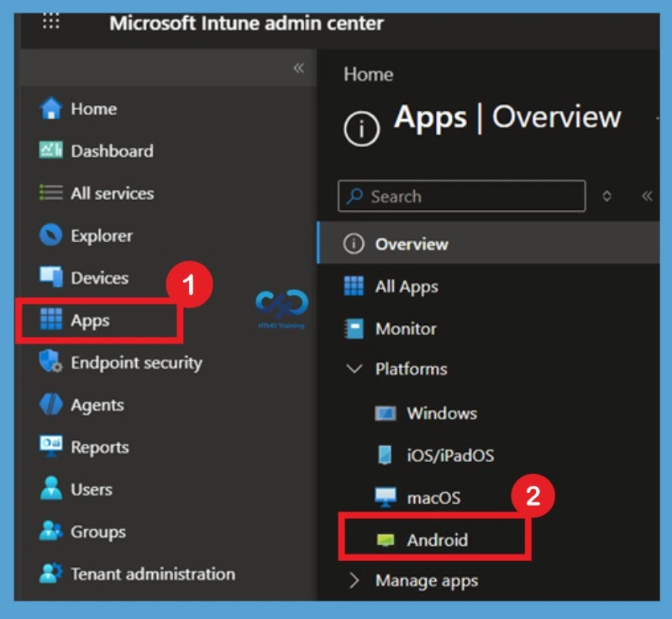Open Monitor in the apps menu
The image size is (672, 619).
(x=406, y=329)
